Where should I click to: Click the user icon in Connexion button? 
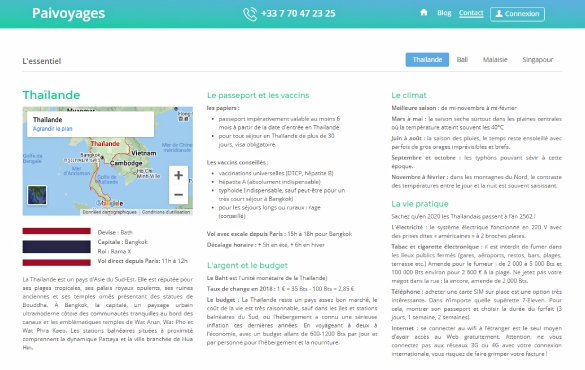point(499,14)
